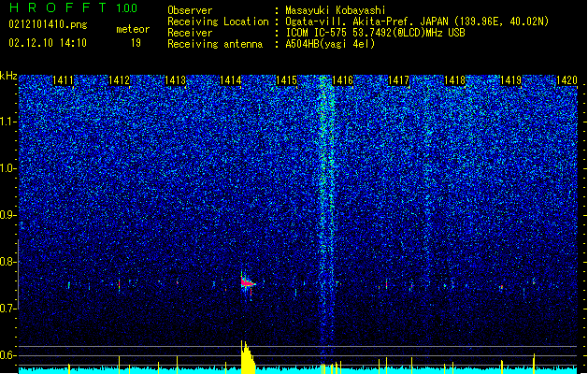
Task: Select the ICOM IC-575 receiver description
Action: click(376, 33)
